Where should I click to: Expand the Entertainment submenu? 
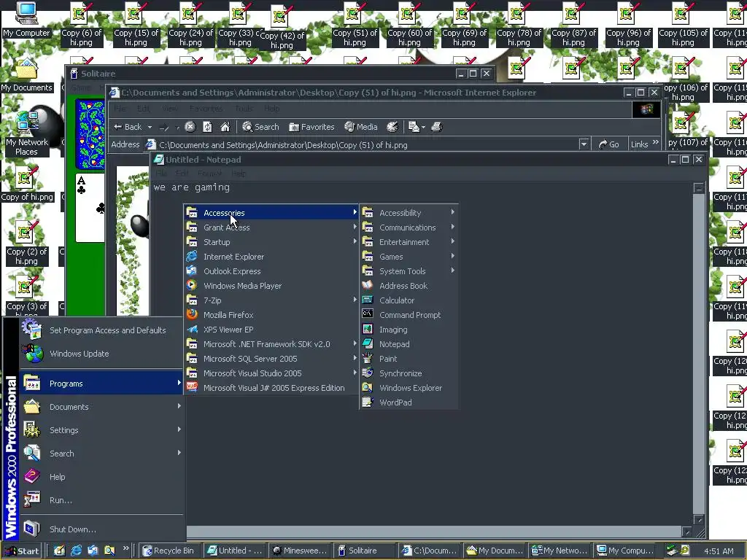[x=409, y=242]
